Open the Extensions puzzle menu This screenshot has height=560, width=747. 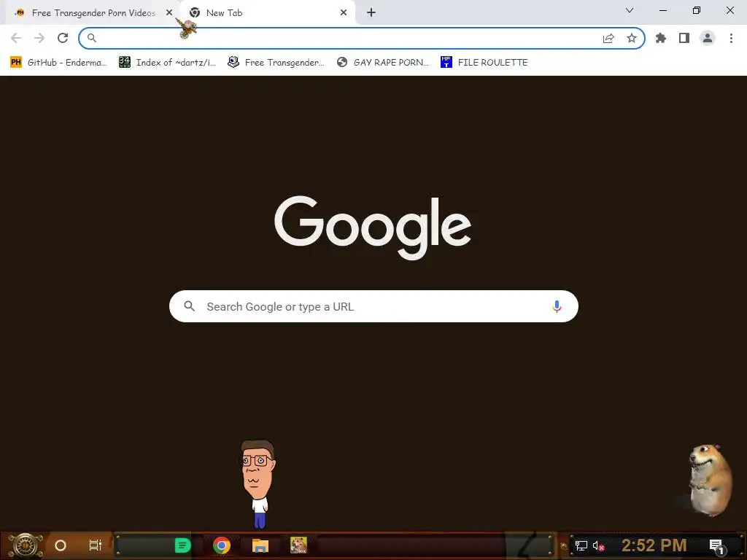(x=661, y=38)
